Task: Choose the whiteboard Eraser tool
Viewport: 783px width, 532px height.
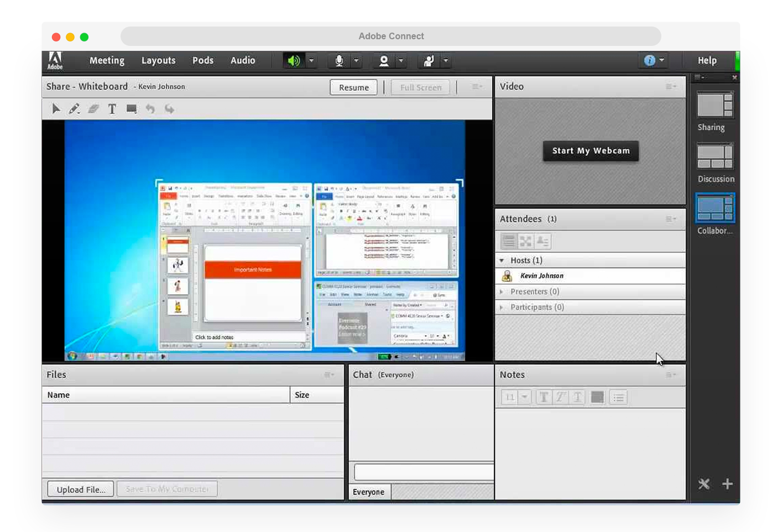Action: pyautogui.click(x=93, y=109)
